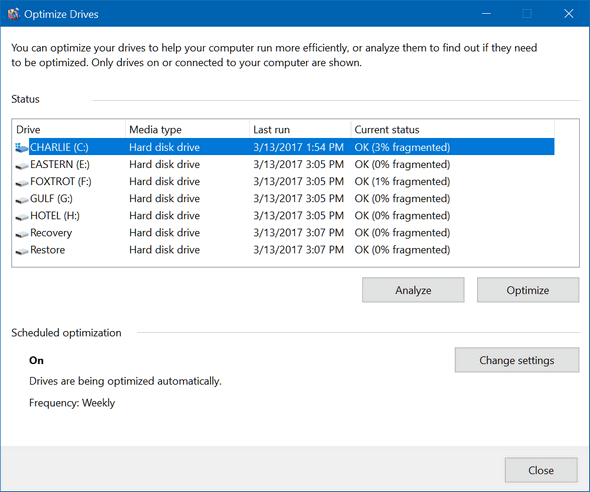Select the Recovery drive's status text
This screenshot has height=492, width=590.
pos(402,233)
